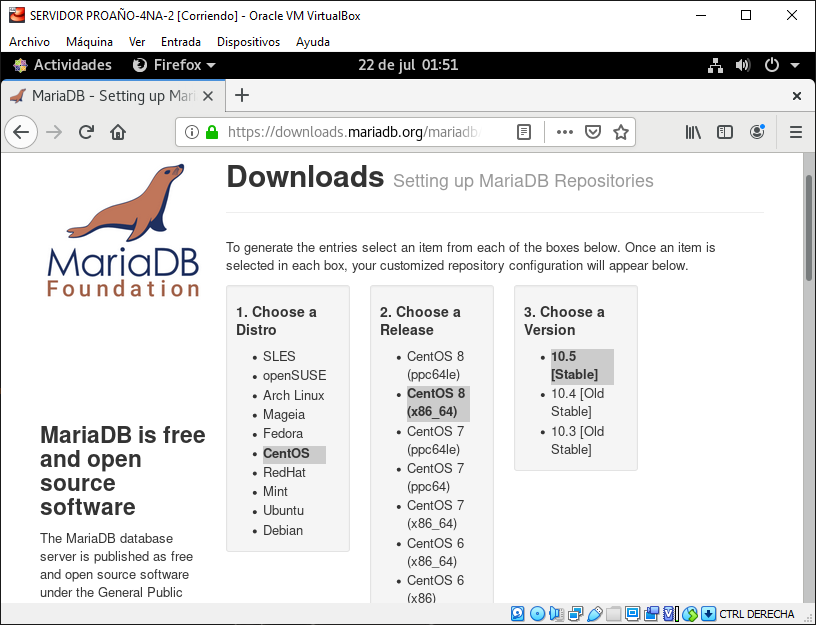Click the green padlock security icon
This screenshot has width=816, height=625.
pos(212,132)
